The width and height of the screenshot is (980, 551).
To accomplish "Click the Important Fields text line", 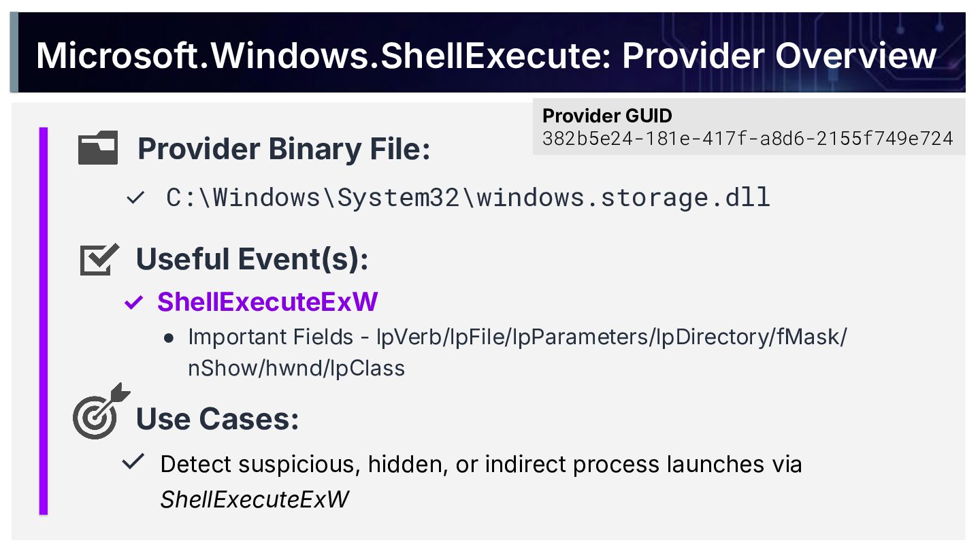I will 517,337.
